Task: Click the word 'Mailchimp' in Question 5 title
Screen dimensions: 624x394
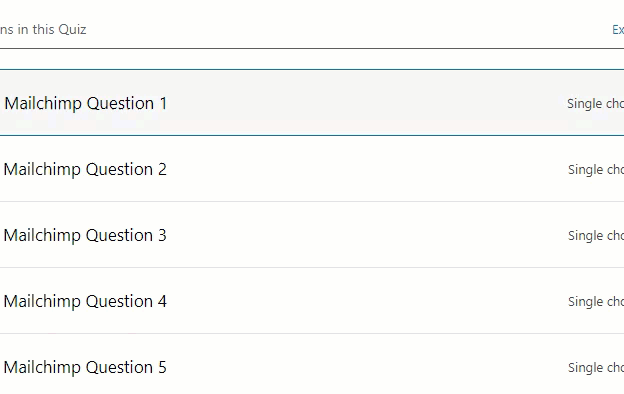Action: [x=42, y=367]
